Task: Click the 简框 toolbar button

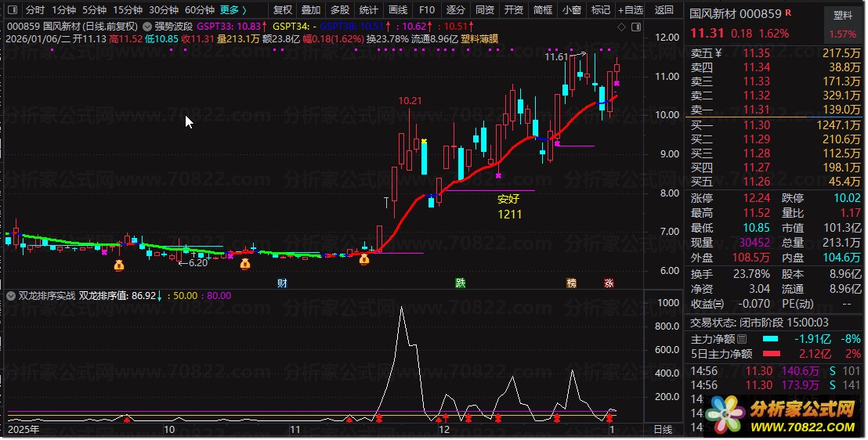Action: pyautogui.click(x=542, y=10)
